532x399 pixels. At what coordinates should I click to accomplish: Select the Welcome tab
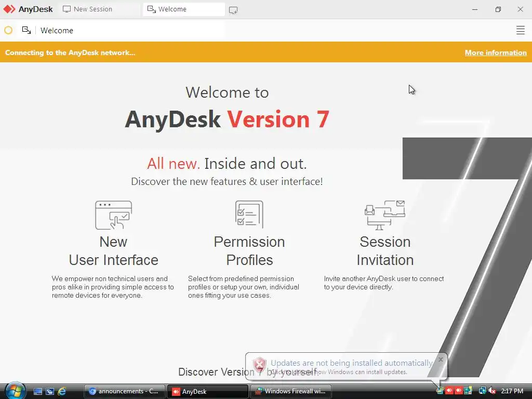(183, 9)
